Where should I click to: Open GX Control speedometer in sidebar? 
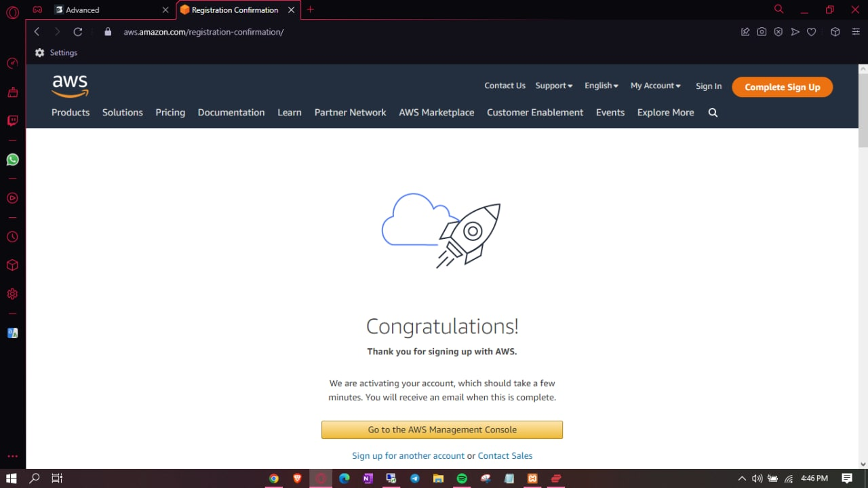coord(12,63)
